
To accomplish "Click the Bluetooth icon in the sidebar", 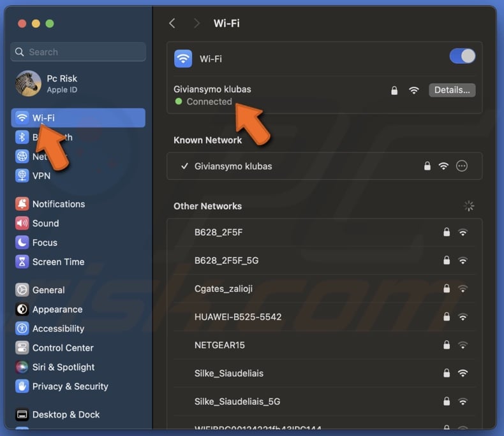I will click(22, 137).
